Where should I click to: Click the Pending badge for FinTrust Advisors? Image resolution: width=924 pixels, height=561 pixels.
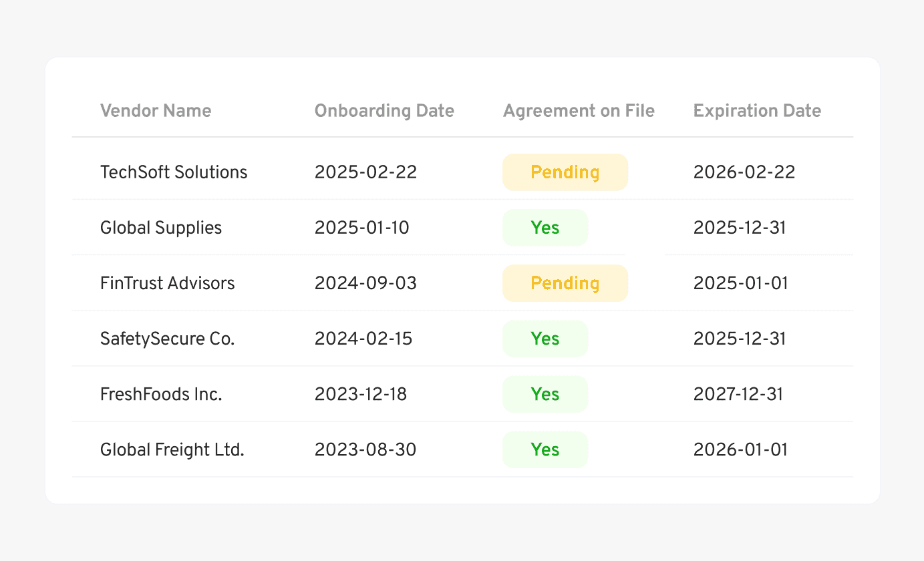(x=565, y=283)
